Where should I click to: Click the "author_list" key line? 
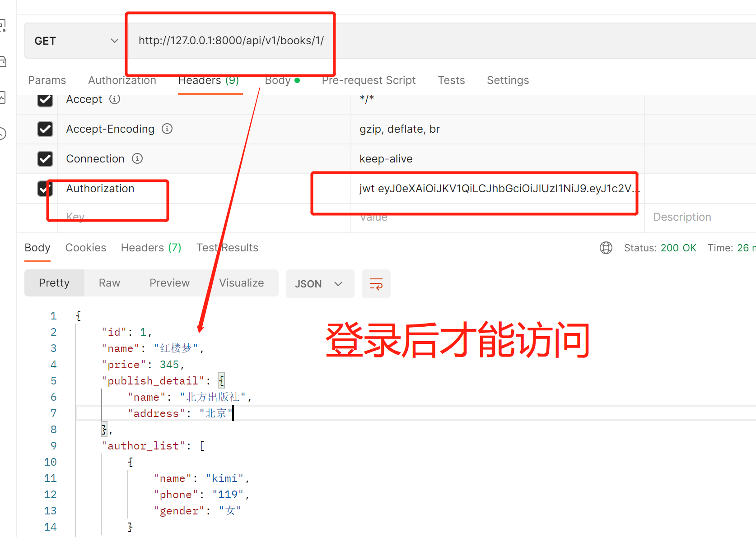pos(153,446)
